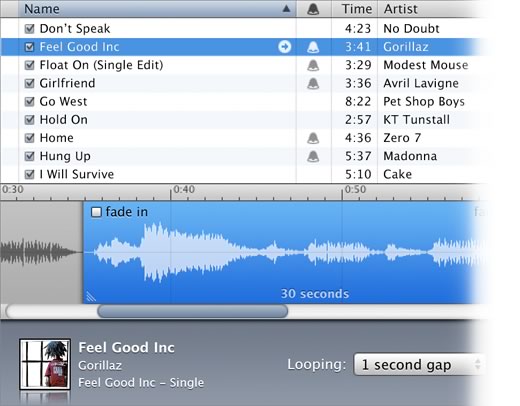Image resolution: width=520 pixels, height=406 pixels.
Task: Click the arrow icon beside Feel Good Inc
Action: tap(284, 47)
